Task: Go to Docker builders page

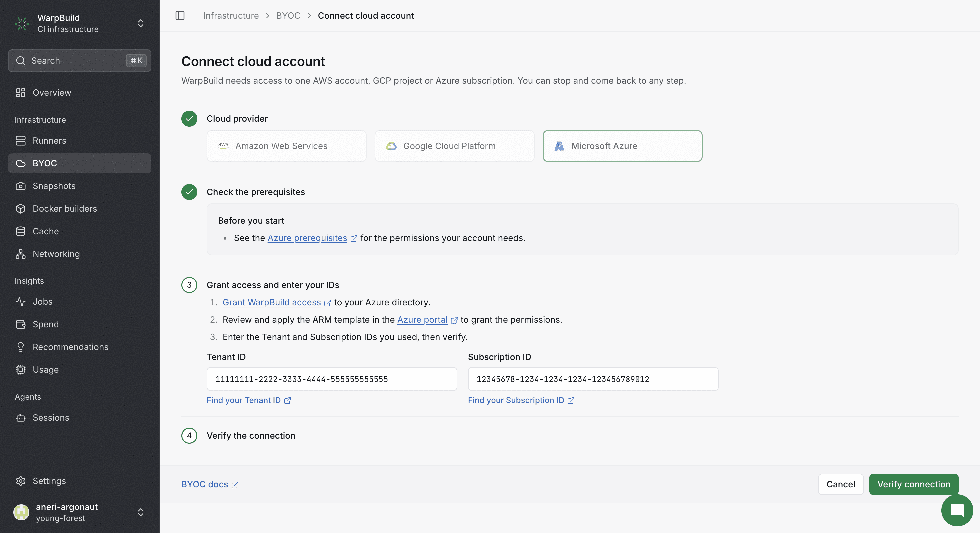Action: click(x=80, y=208)
